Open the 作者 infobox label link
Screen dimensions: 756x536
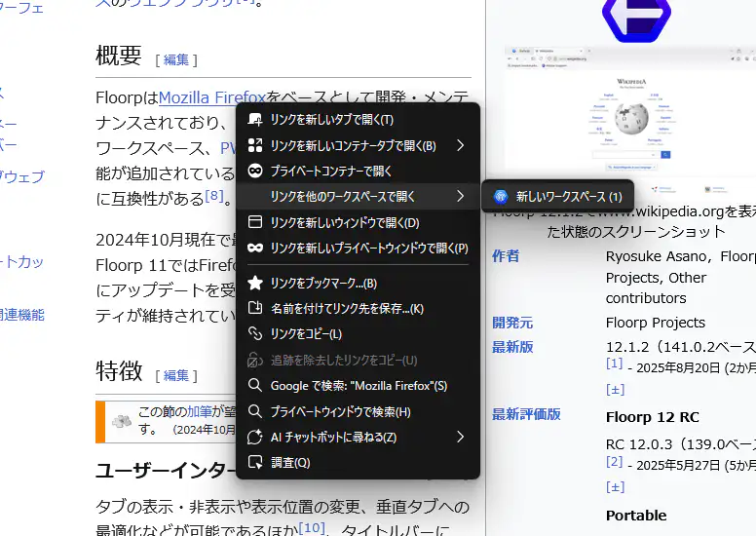pos(506,255)
